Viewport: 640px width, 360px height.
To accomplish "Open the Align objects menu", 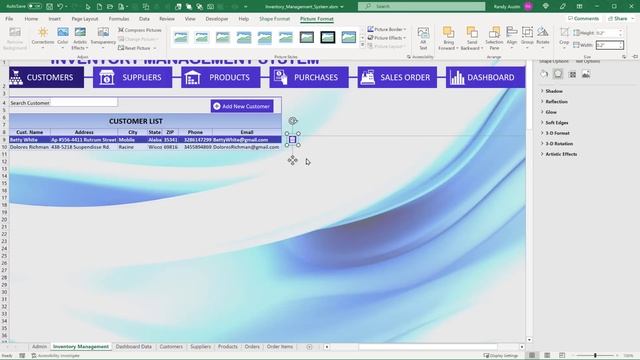I will (x=511, y=38).
